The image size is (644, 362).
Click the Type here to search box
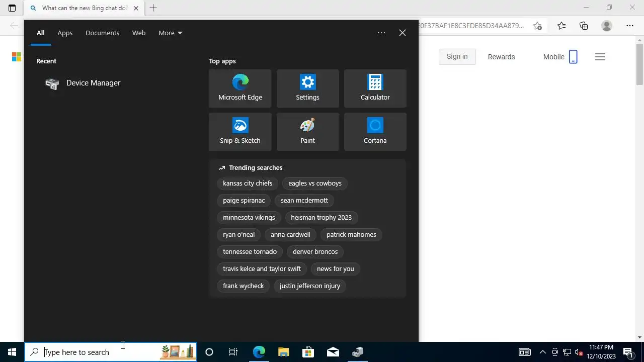[x=111, y=352]
